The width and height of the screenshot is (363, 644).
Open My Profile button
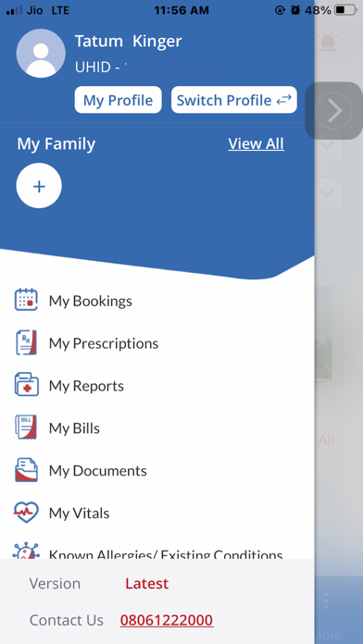(118, 100)
